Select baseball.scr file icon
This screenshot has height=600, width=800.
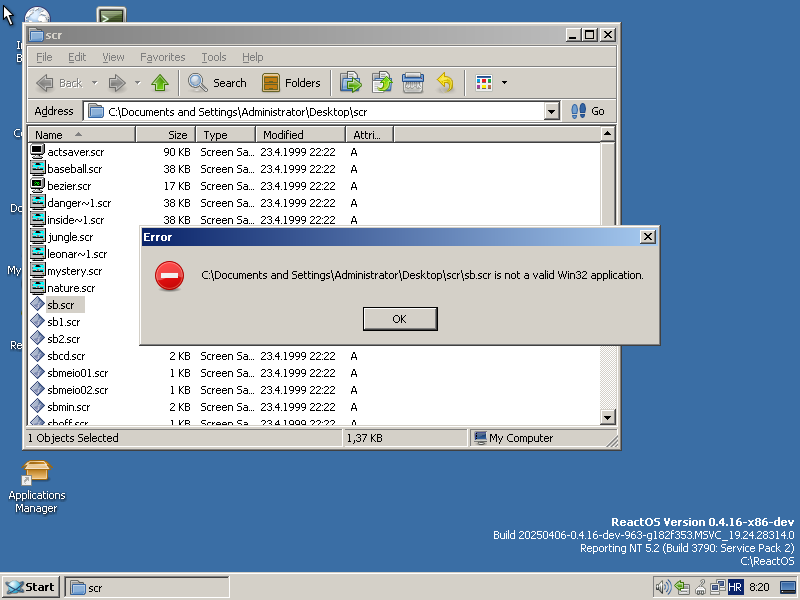point(38,168)
